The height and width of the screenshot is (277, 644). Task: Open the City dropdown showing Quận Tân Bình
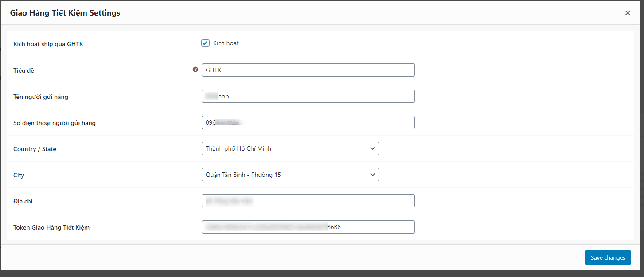tap(290, 175)
